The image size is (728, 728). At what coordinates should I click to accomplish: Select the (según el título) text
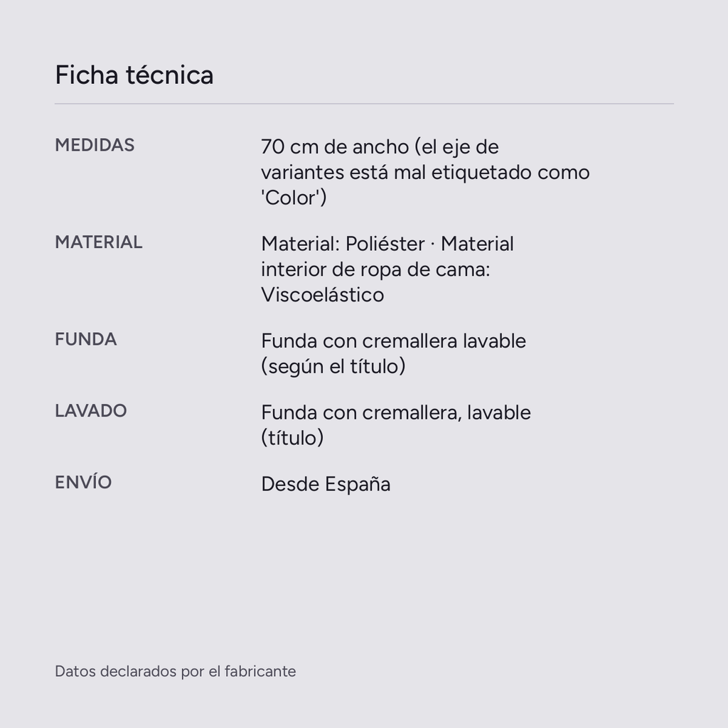[333, 366]
